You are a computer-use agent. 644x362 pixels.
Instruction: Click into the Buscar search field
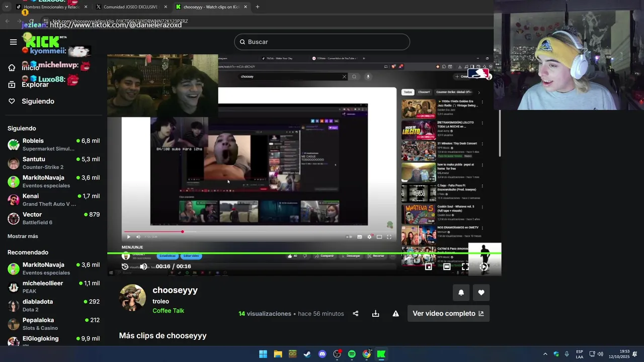pos(322,42)
